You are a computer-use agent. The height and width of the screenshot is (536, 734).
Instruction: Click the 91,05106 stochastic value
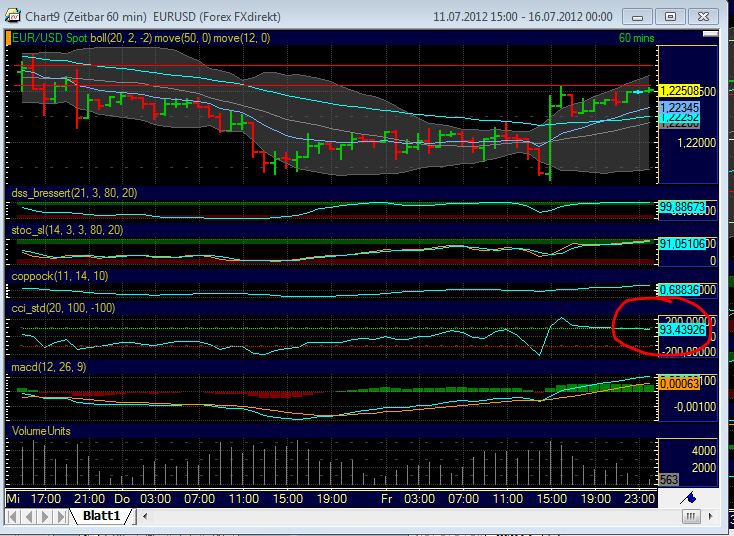682,243
